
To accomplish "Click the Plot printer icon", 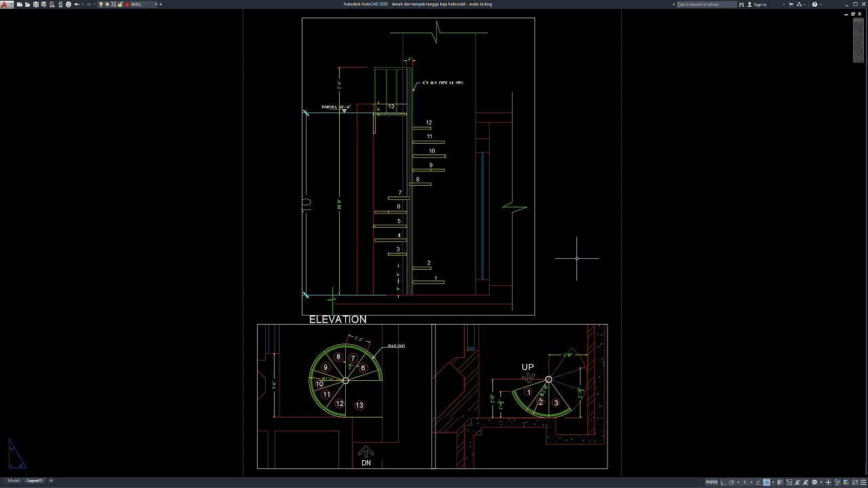I will point(68,4).
